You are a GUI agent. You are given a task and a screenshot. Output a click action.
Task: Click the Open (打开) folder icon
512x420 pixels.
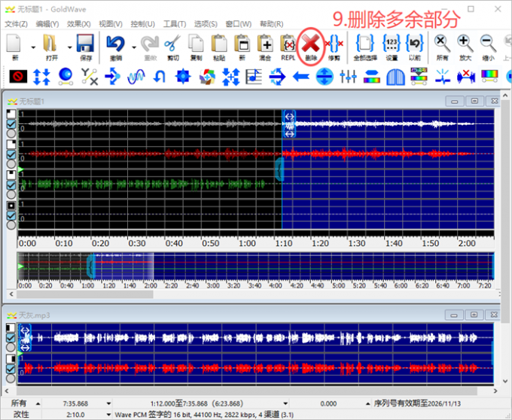click(x=50, y=44)
